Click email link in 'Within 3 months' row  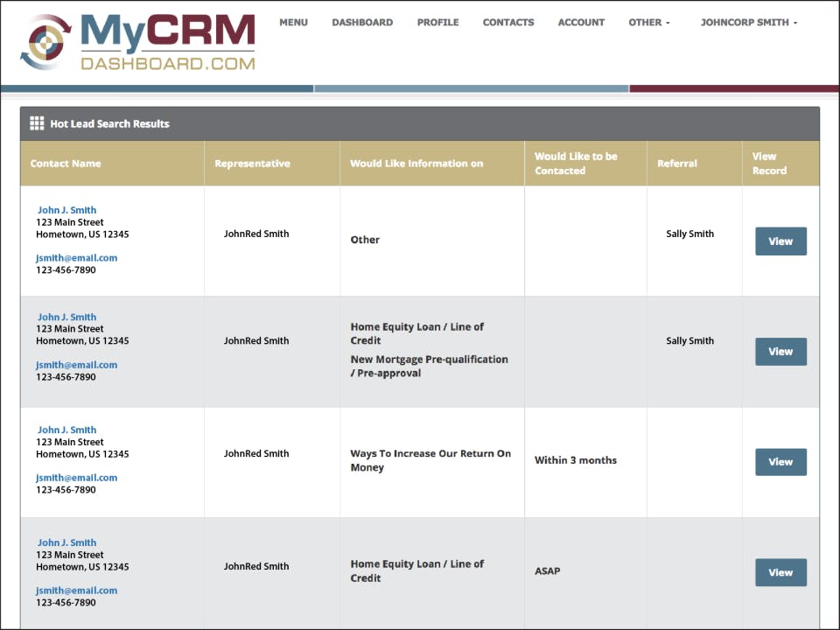77,478
